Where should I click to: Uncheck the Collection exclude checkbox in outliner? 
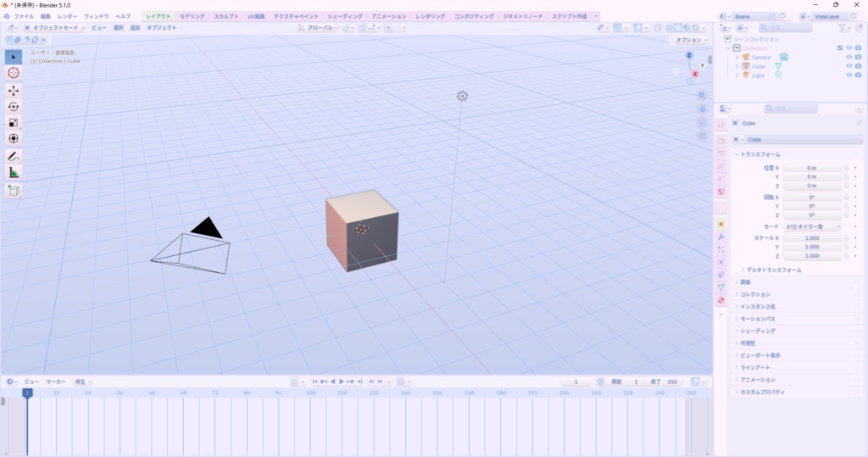840,48
